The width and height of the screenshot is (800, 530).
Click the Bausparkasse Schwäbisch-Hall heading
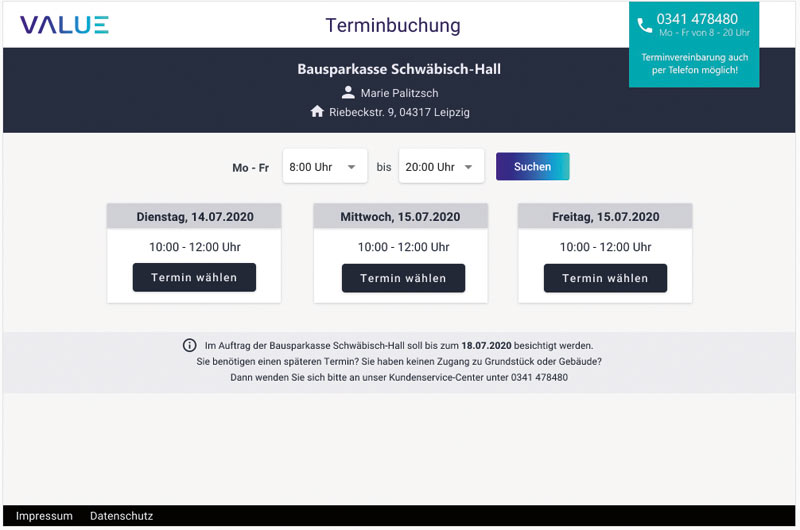(x=399, y=69)
